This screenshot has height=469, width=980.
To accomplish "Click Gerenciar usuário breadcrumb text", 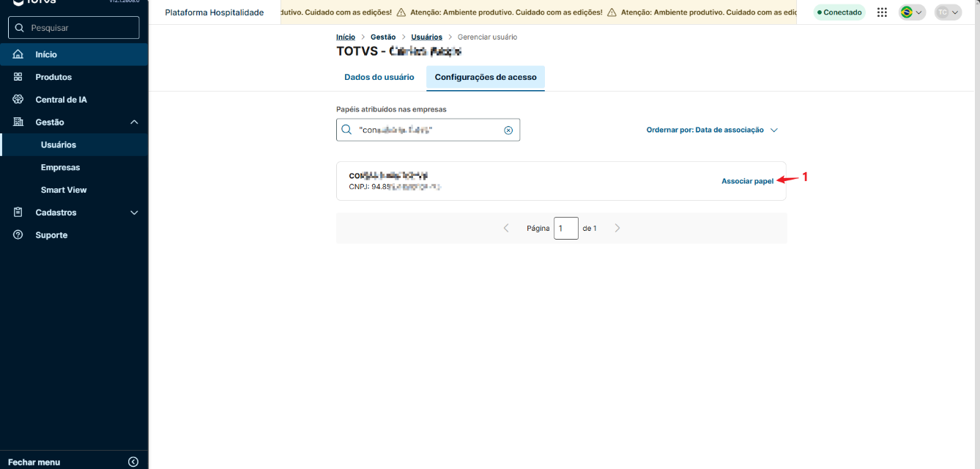I will [x=487, y=37].
